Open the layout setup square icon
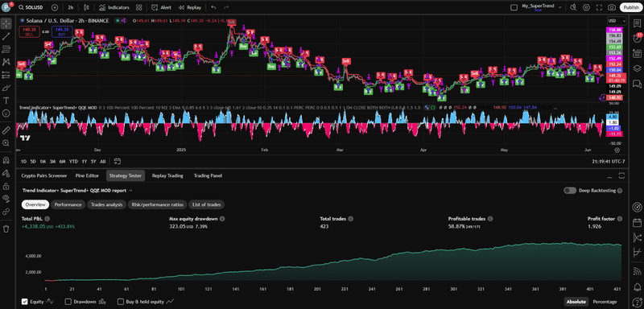 pyautogui.click(x=513, y=7)
